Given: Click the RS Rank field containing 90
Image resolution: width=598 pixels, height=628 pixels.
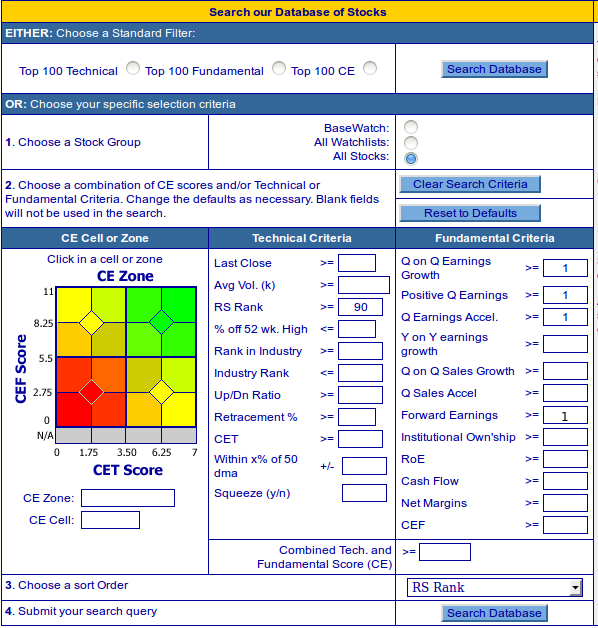Looking at the screenshot, I should (360, 307).
